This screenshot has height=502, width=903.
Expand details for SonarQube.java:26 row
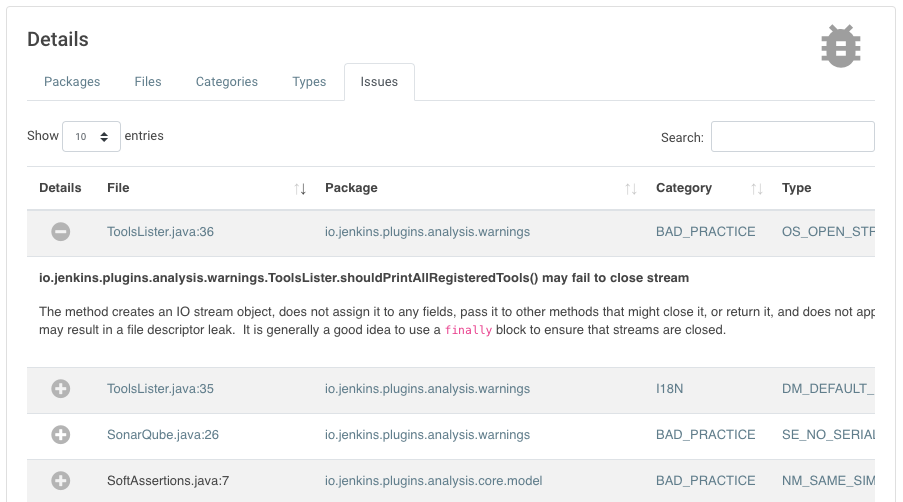(61, 435)
